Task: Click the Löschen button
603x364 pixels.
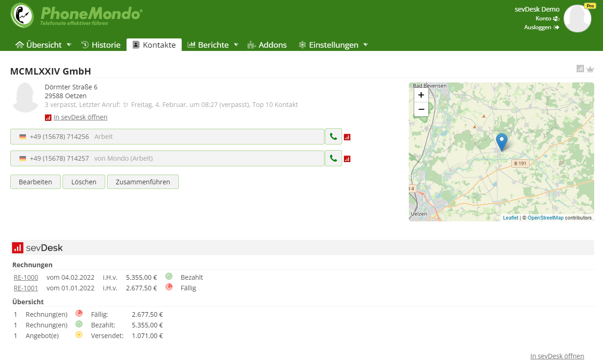Action: tap(84, 182)
